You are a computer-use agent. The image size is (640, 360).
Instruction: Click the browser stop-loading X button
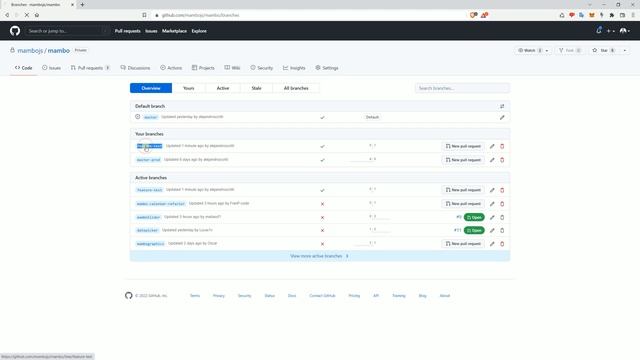point(27,15)
